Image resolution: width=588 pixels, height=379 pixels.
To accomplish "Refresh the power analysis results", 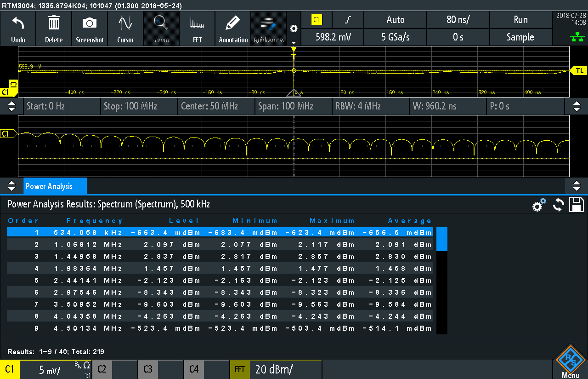I will pyautogui.click(x=558, y=205).
